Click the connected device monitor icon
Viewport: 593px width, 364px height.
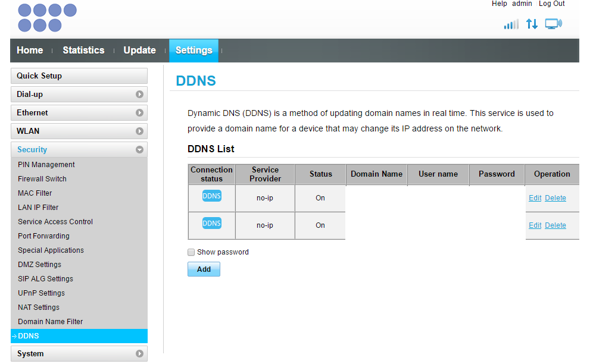(553, 23)
